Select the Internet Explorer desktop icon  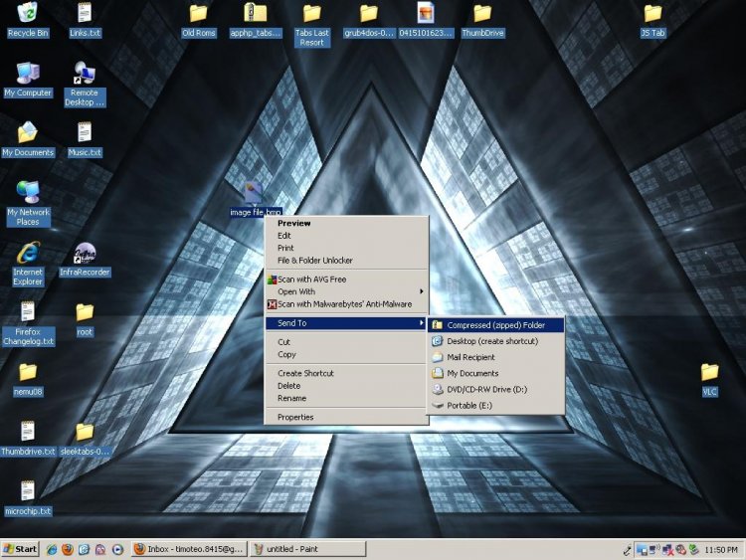[28, 264]
